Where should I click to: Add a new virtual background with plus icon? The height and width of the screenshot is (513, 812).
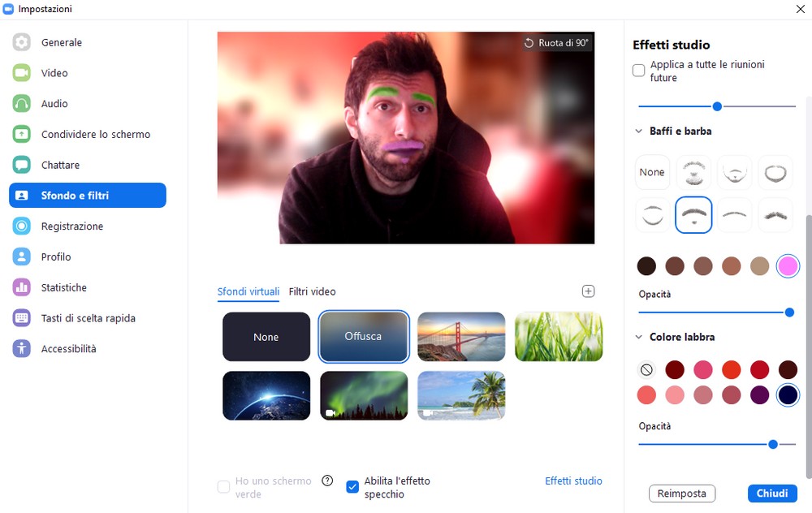click(588, 291)
